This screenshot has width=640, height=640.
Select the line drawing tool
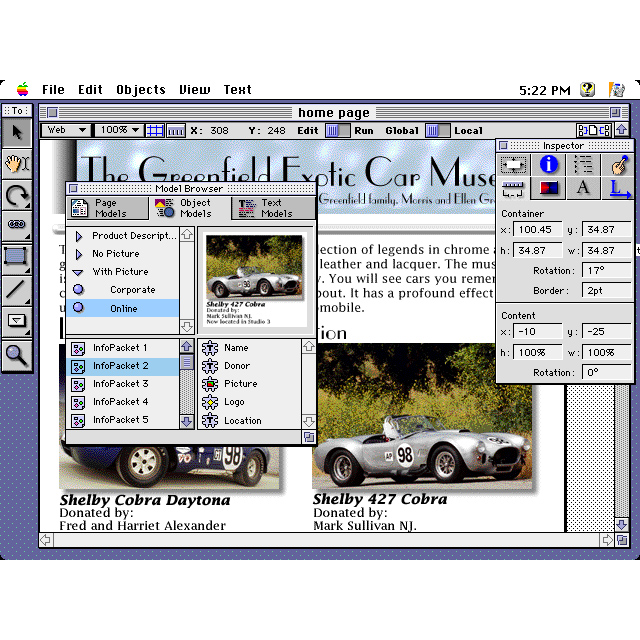(17, 290)
